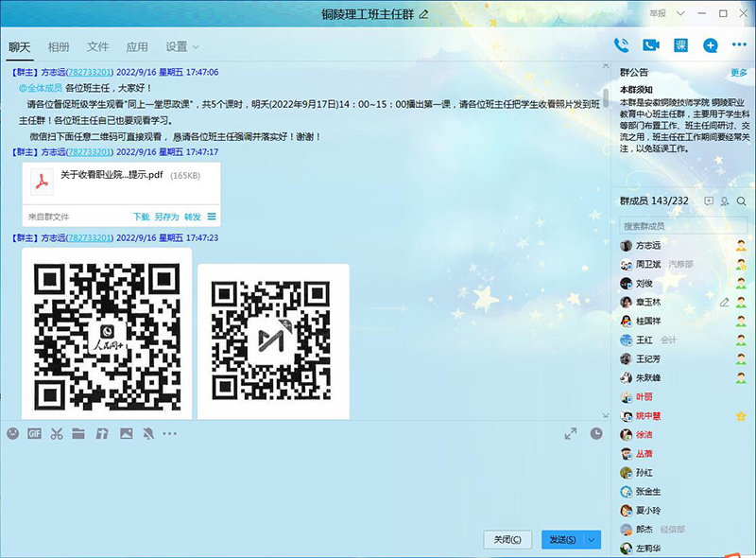Open the second QR code with M logo
756x558 pixels.
coord(273,341)
